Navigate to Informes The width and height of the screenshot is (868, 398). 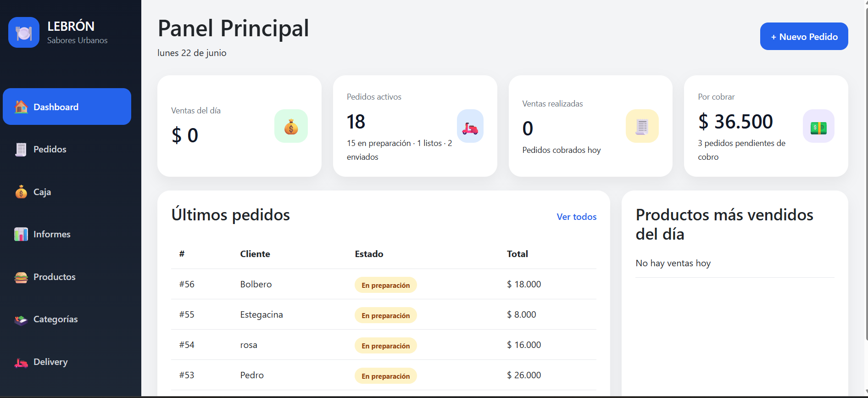pyautogui.click(x=67, y=234)
